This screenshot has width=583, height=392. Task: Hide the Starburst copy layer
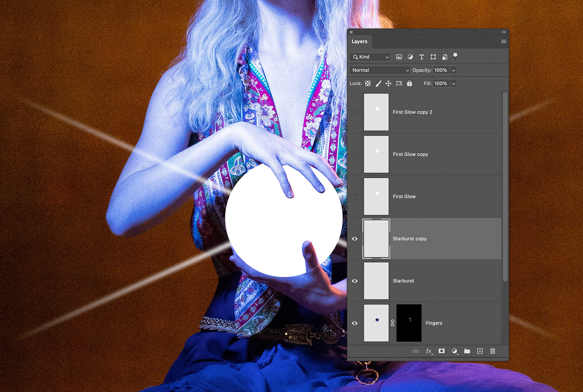click(x=355, y=239)
